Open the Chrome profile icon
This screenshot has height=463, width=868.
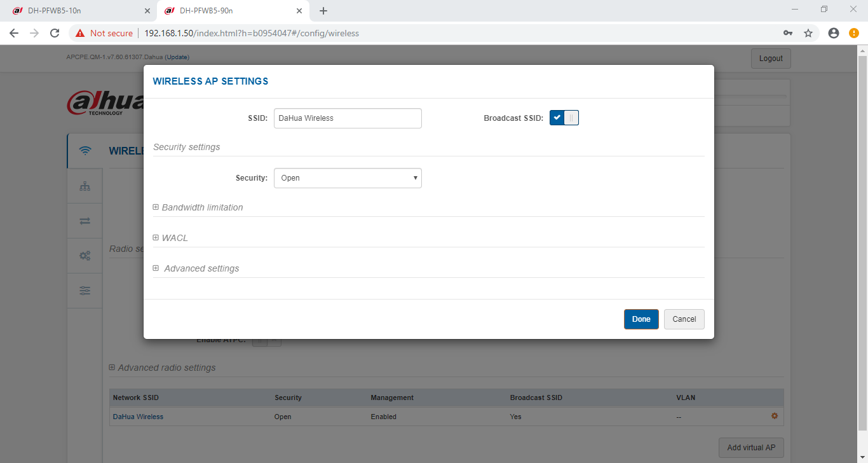coord(834,33)
